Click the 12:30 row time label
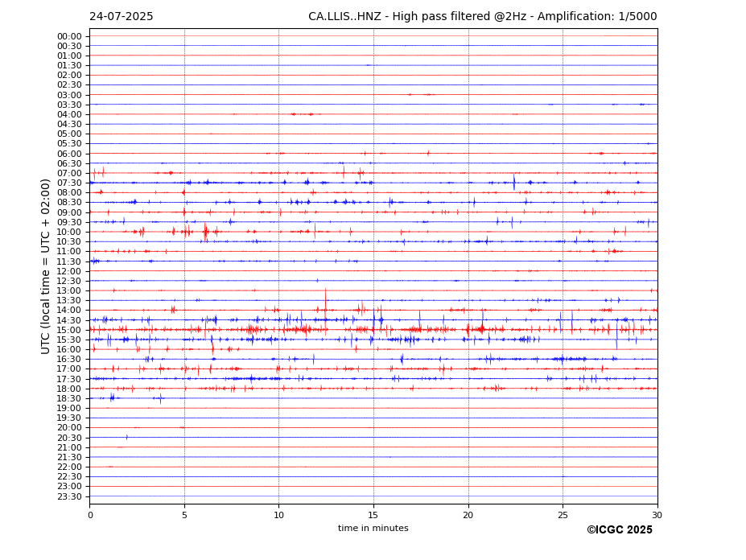Viewport: 746px width, 560px height. click(x=69, y=281)
